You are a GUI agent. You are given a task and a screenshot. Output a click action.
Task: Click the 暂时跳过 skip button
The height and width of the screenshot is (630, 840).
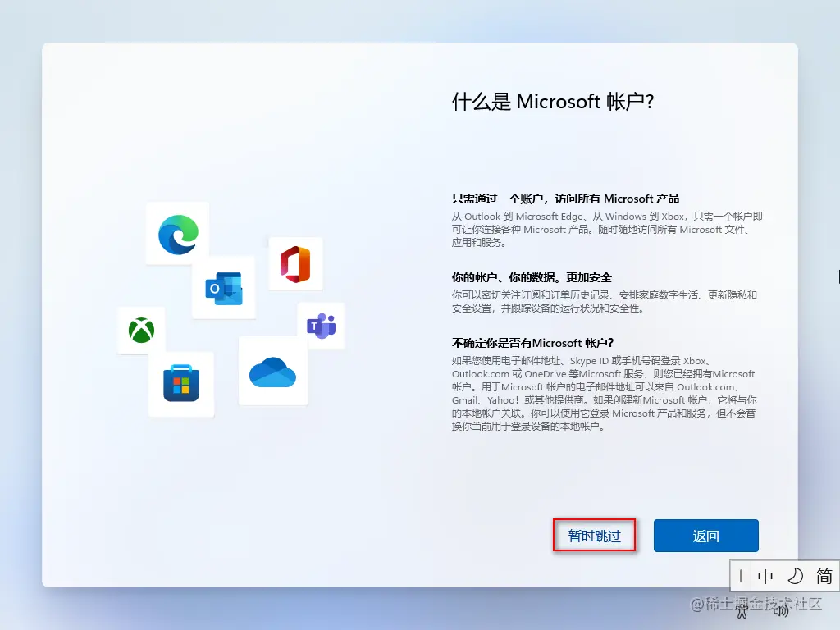594,535
